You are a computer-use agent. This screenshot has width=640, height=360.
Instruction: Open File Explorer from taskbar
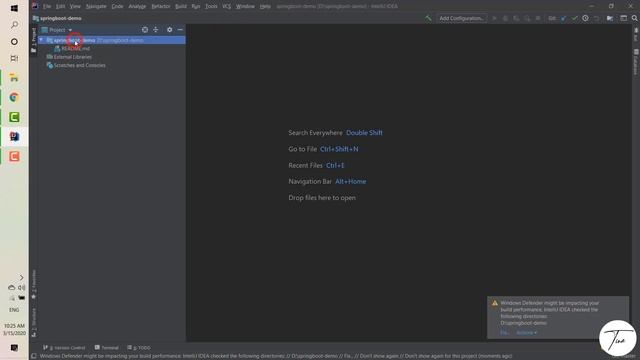click(x=14, y=78)
